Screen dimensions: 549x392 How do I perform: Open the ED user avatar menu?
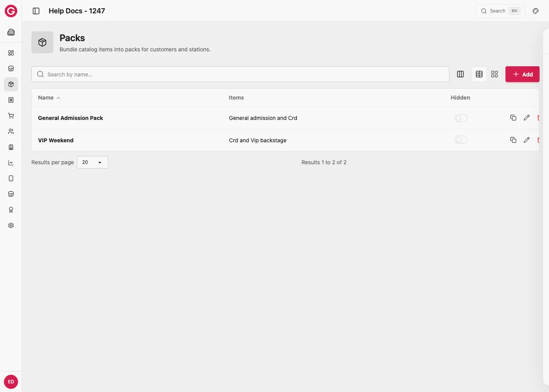pyautogui.click(x=11, y=382)
